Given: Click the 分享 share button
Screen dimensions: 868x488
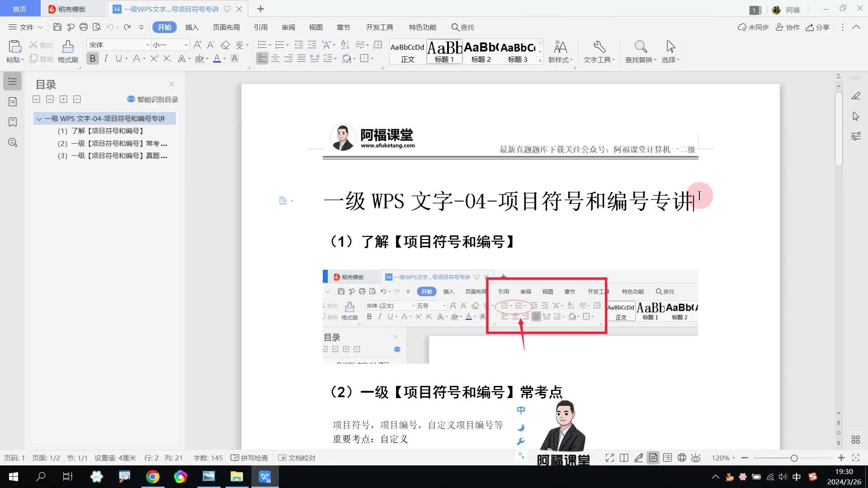Looking at the screenshot, I should [818, 27].
